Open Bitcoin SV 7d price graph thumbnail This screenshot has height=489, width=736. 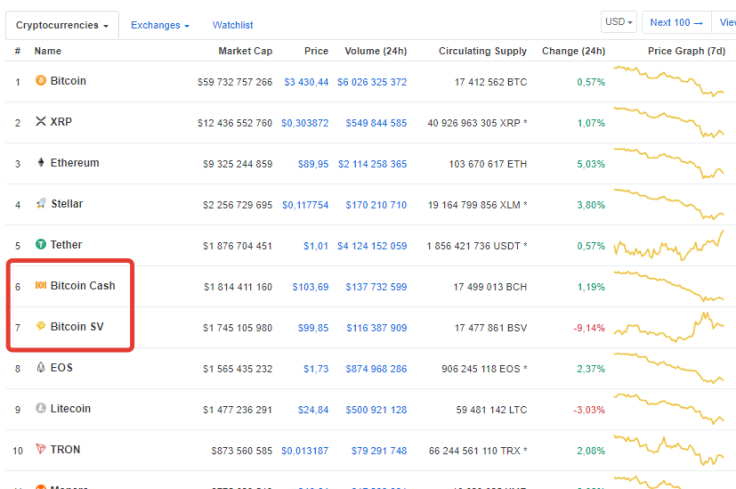point(669,327)
